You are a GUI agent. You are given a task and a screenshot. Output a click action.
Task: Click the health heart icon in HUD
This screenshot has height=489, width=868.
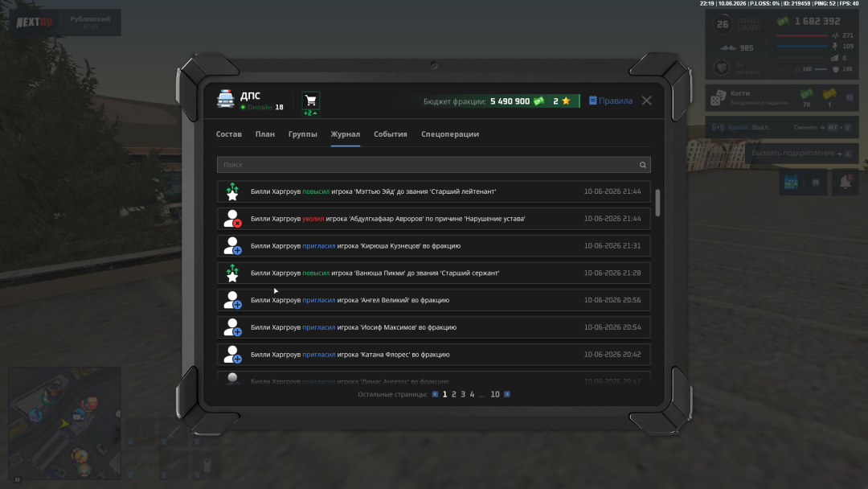pos(721,68)
